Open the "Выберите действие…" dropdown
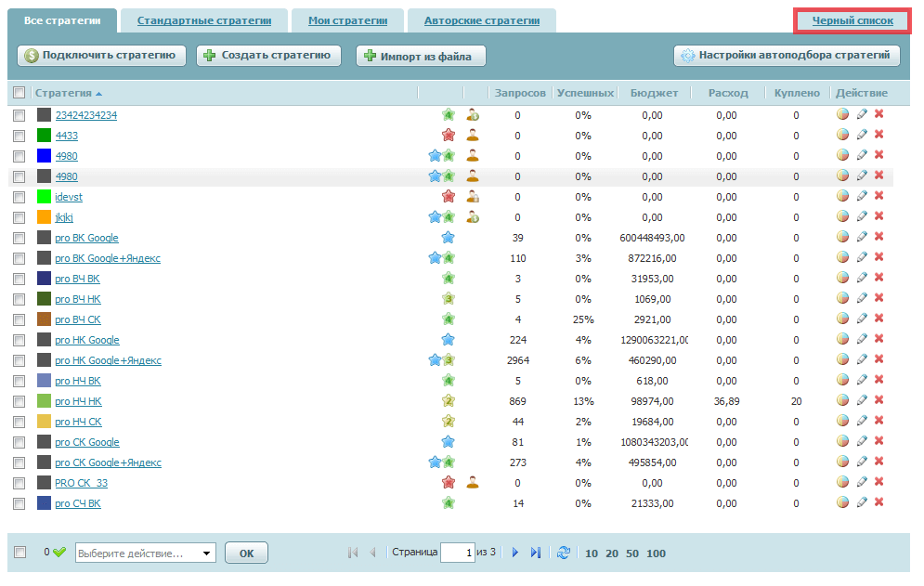 [x=146, y=553]
